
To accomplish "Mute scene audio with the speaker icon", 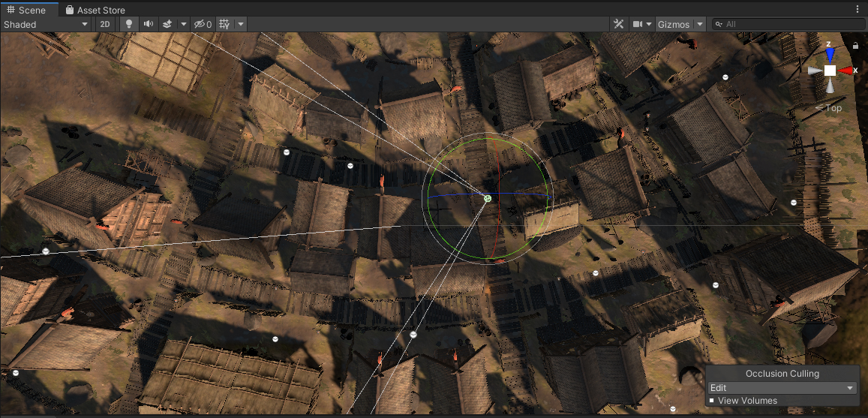I will (x=149, y=24).
